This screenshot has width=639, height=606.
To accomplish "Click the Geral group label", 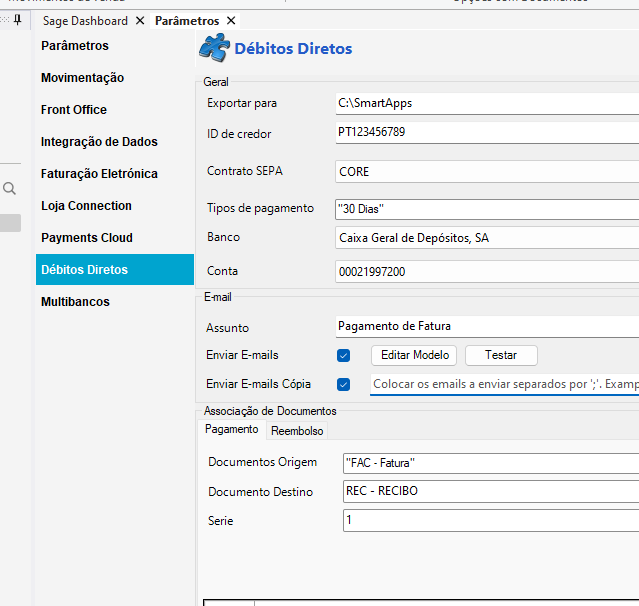I will 216,82.
